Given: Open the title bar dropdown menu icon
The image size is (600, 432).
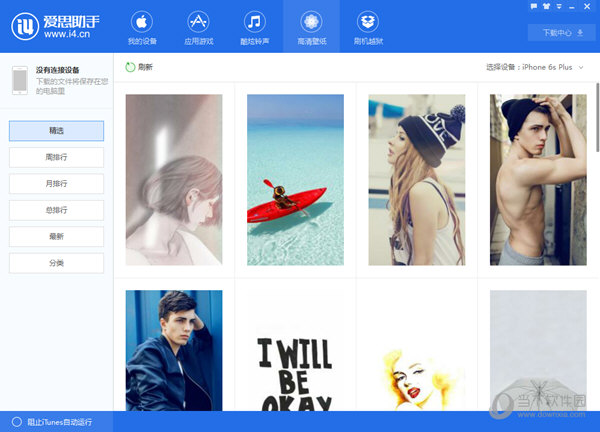Looking at the screenshot, I should (x=559, y=6).
